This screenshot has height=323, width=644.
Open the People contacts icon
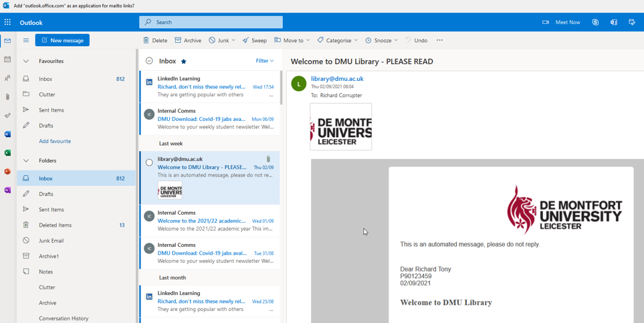click(x=7, y=78)
